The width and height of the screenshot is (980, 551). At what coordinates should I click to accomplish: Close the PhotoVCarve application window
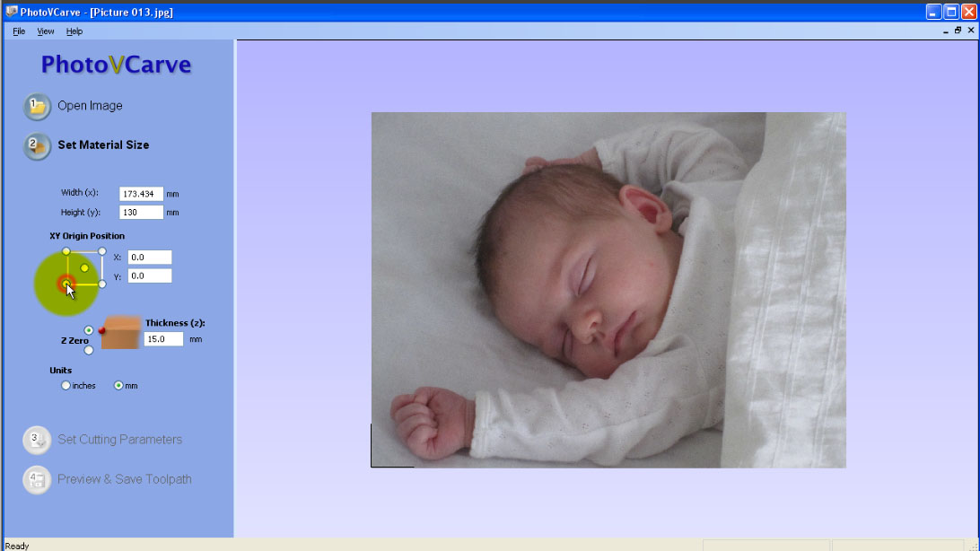point(968,12)
